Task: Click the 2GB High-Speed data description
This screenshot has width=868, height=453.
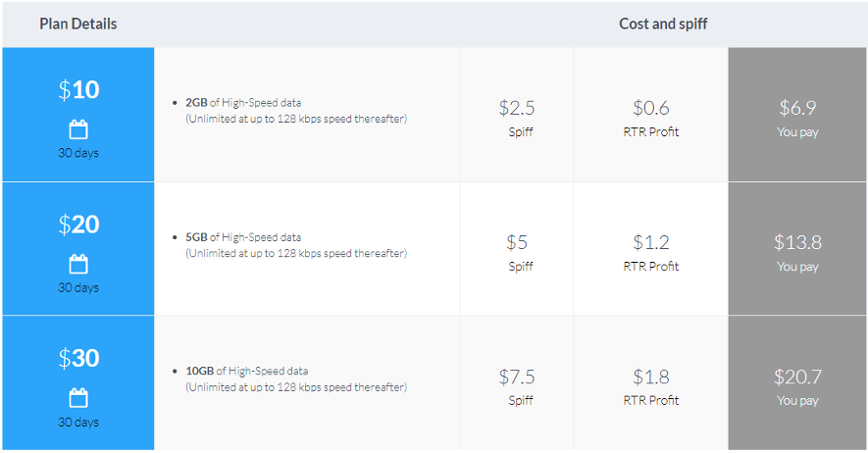Action: [296, 111]
